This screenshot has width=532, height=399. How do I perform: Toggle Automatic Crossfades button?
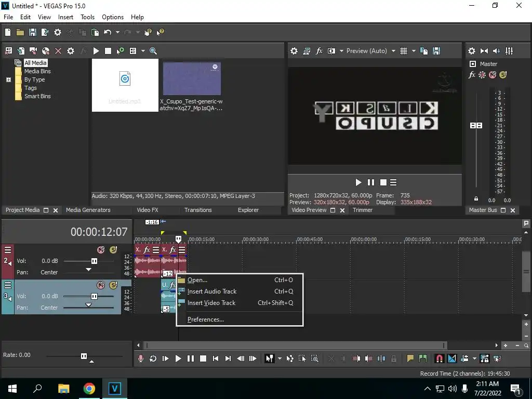[x=452, y=358]
